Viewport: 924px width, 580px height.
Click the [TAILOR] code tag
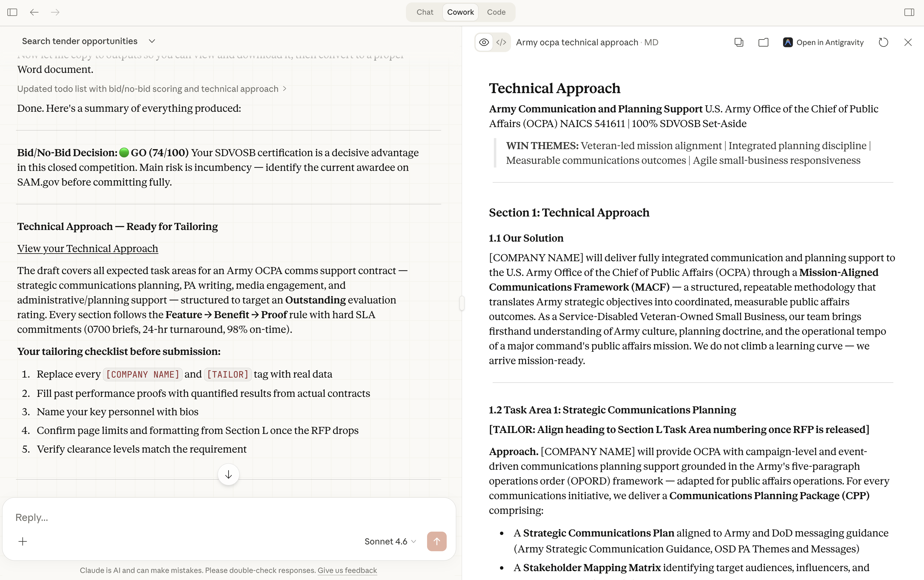tap(228, 375)
